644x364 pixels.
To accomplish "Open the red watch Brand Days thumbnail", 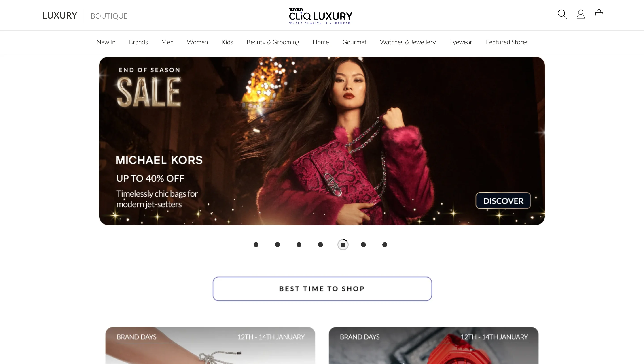I will click(x=434, y=345).
